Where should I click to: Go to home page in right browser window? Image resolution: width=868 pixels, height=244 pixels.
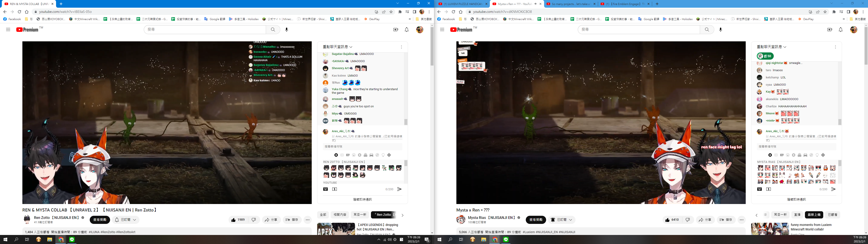click(461, 12)
